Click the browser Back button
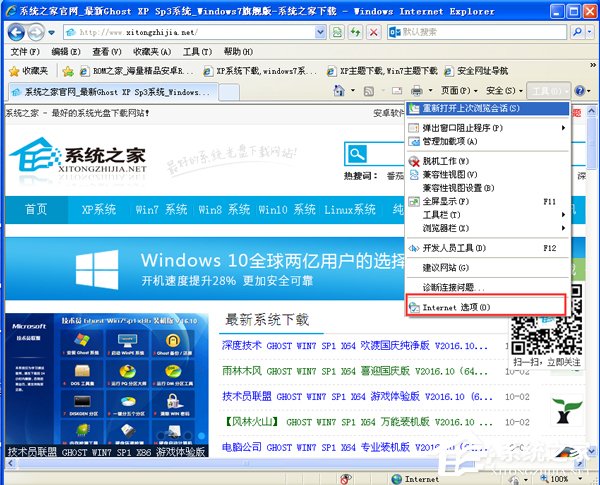 [15, 31]
